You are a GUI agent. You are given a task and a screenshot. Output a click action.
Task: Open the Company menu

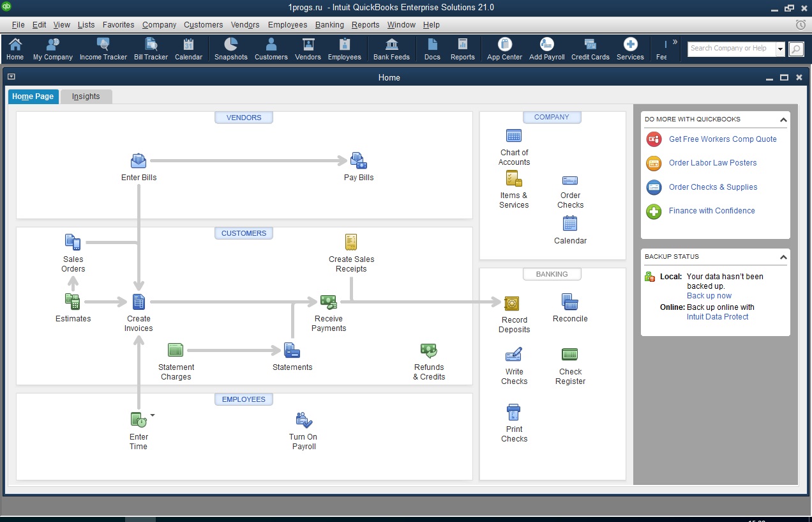pos(159,25)
